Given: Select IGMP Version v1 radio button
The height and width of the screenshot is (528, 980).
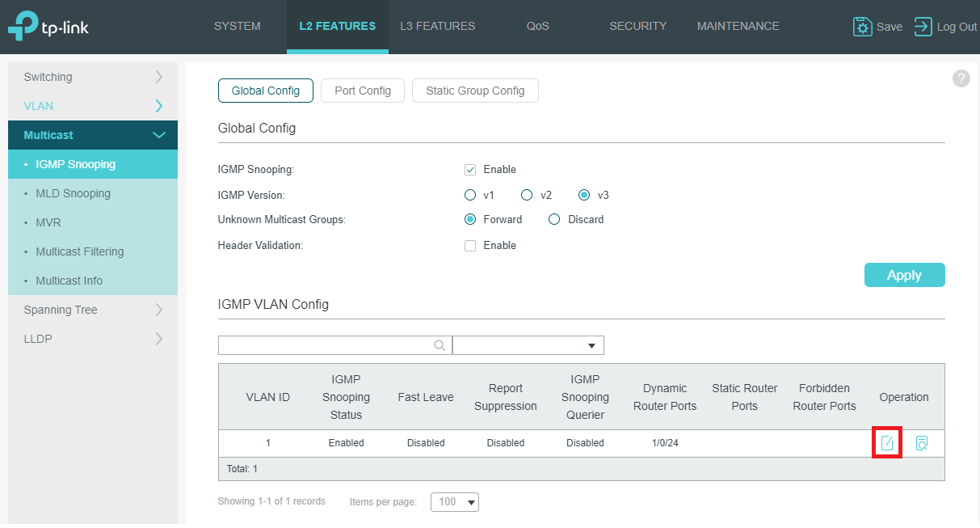Looking at the screenshot, I should [x=470, y=195].
